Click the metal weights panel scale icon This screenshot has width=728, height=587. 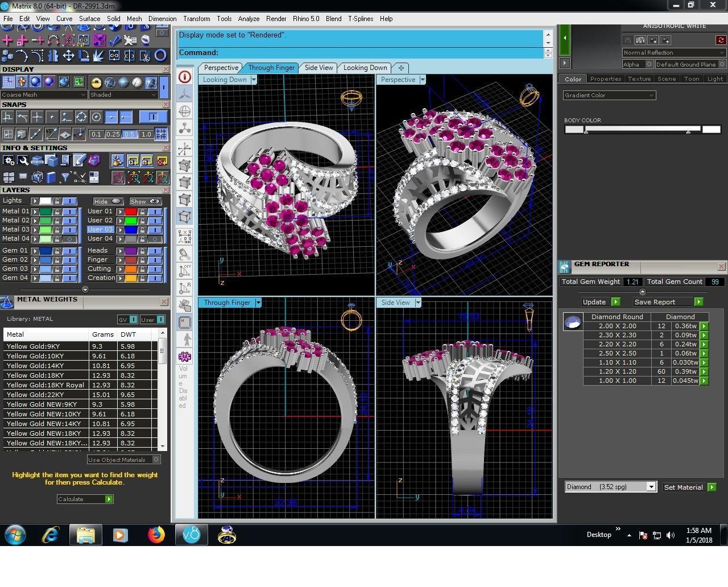click(x=7, y=302)
